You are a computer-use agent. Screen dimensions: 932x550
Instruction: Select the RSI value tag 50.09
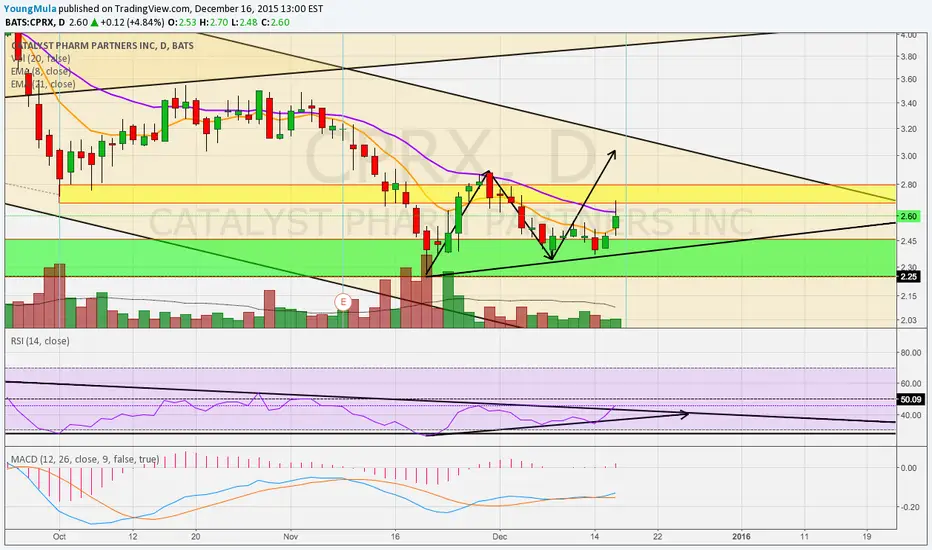(x=910, y=400)
